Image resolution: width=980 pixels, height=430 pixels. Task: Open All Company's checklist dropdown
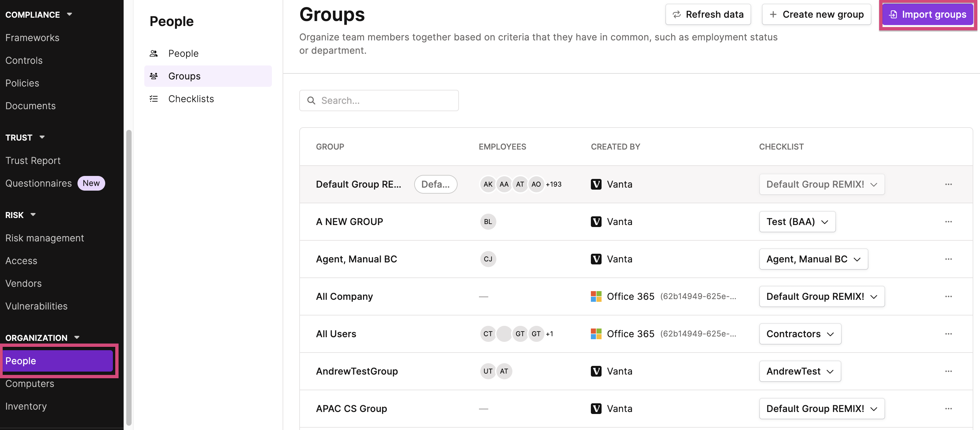tap(822, 296)
